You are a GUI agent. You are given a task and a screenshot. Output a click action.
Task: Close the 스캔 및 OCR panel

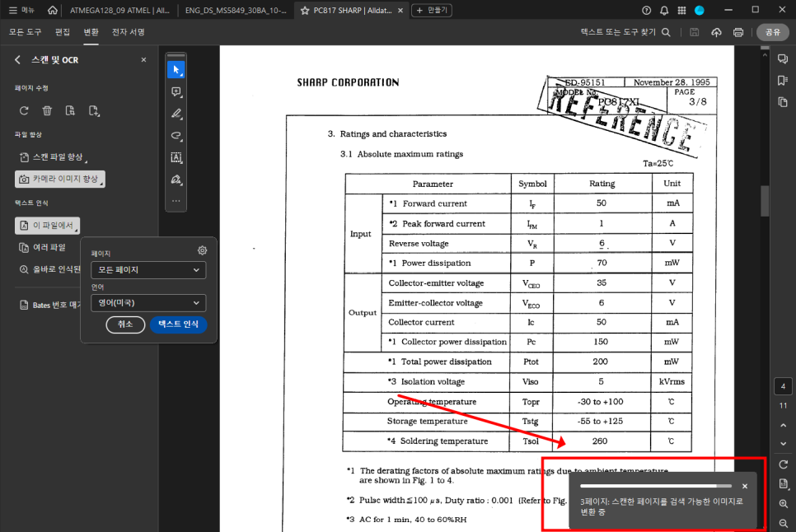click(x=143, y=60)
